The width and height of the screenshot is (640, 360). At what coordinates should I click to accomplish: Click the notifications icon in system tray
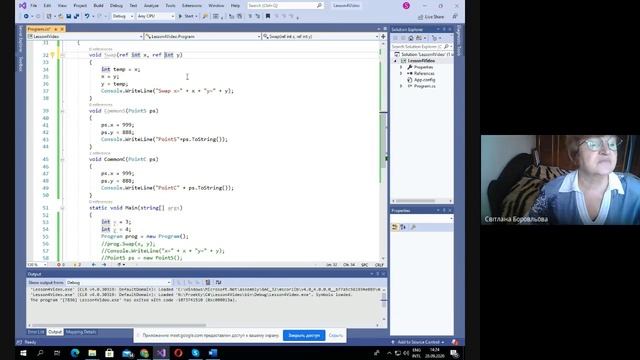454,353
